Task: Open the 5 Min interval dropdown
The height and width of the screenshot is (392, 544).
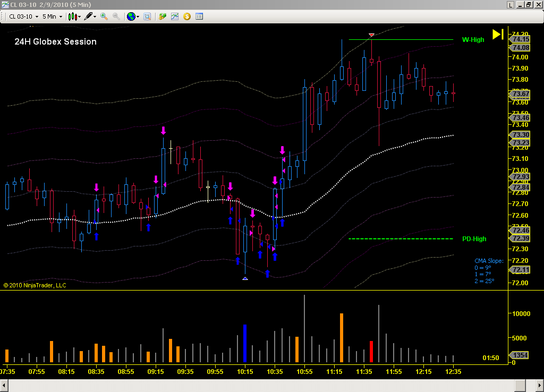Action: 53,16
